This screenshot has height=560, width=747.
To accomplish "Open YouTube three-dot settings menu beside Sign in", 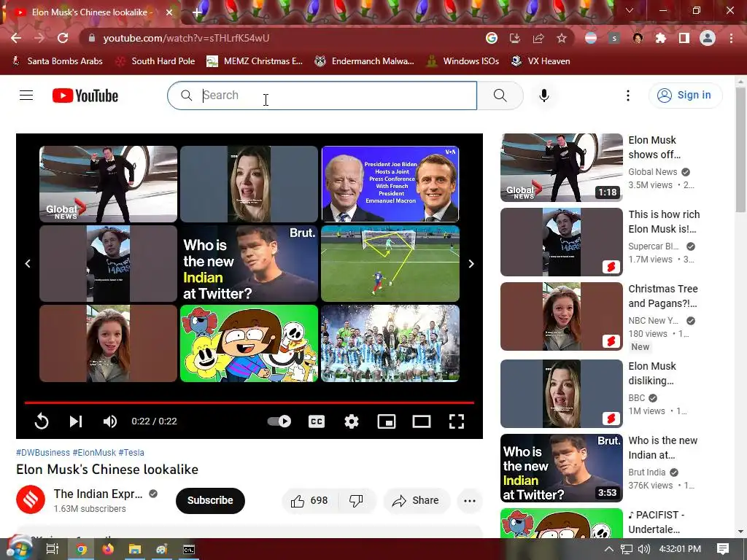I will tap(628, 96).
